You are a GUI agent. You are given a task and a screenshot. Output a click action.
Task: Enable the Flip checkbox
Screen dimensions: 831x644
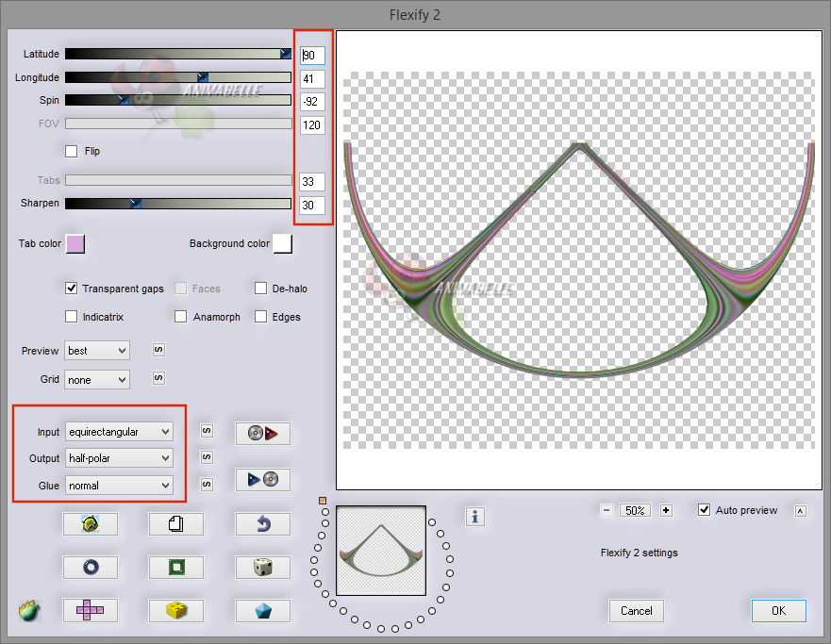pos(72,152)
